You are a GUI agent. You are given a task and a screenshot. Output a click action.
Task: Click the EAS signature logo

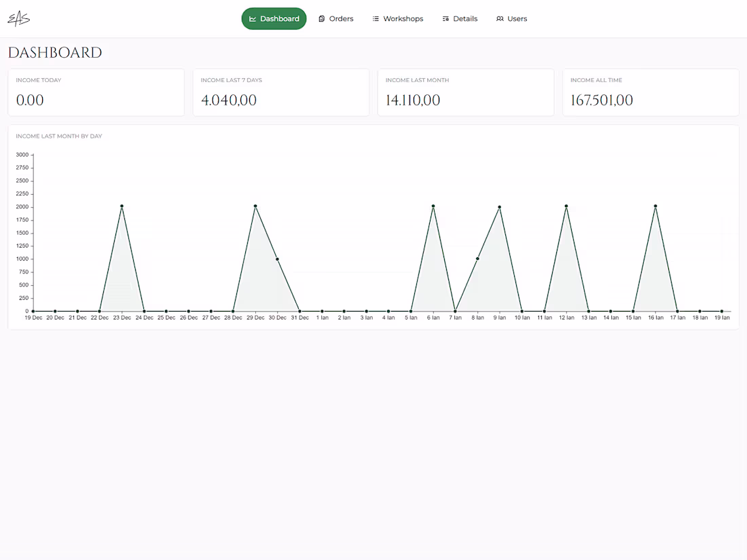[x=18, y=18]
